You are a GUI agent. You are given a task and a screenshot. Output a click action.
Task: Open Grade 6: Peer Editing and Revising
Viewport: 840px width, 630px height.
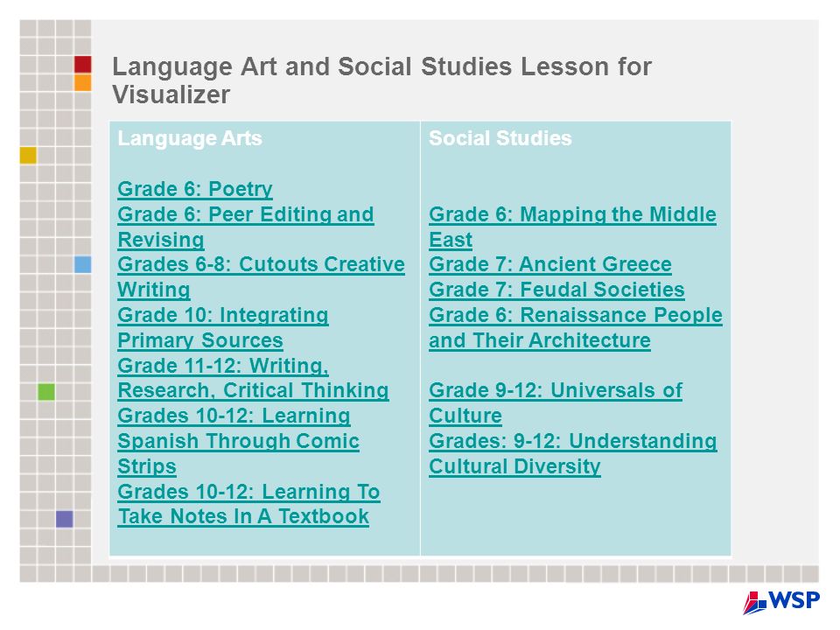point(245,227)
